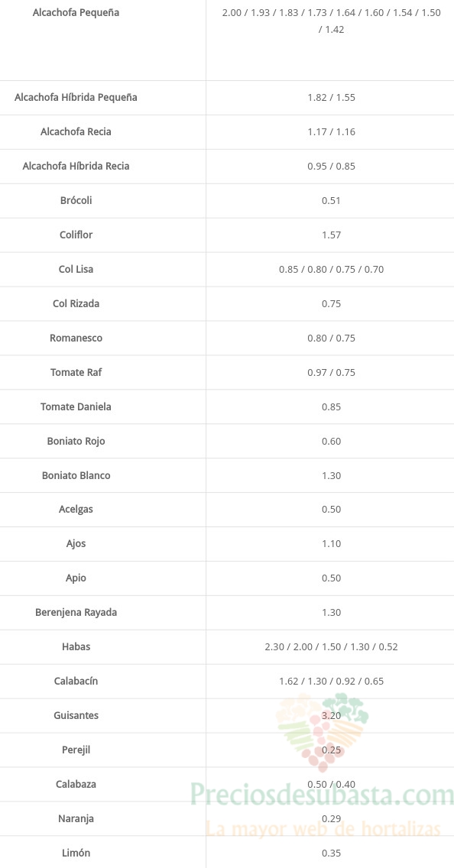The image size is (454, 868).
Task: Select the Guisantes row label
Action: (76, 715)
